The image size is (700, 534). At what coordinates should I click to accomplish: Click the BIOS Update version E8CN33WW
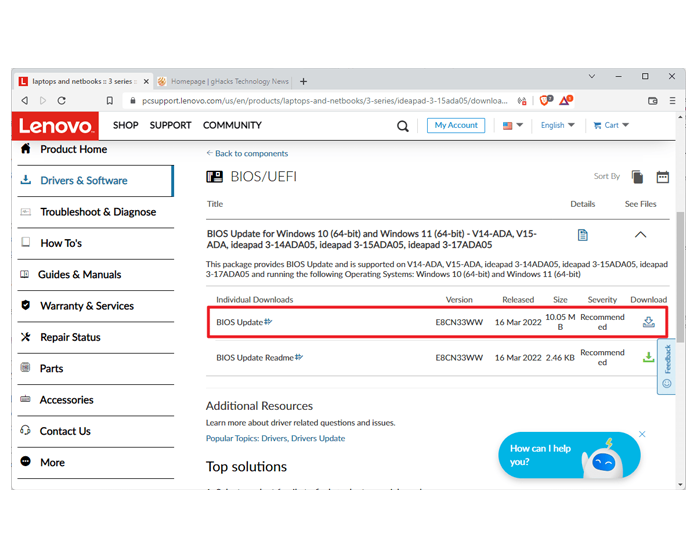(x=459, y=322)
